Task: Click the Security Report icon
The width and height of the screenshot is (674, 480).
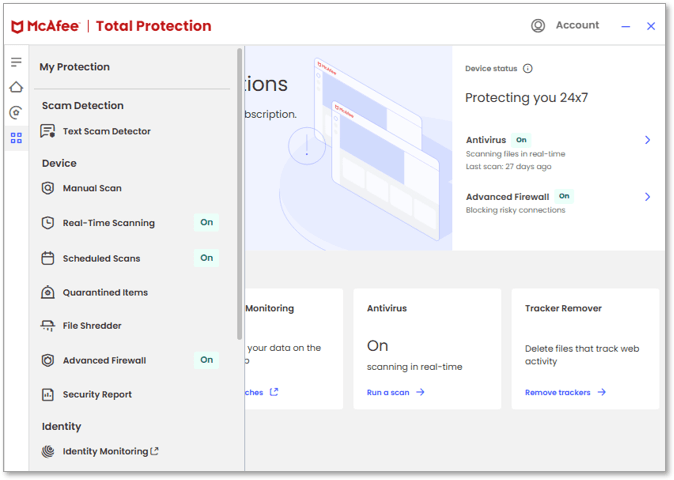Action: (47, 395)
